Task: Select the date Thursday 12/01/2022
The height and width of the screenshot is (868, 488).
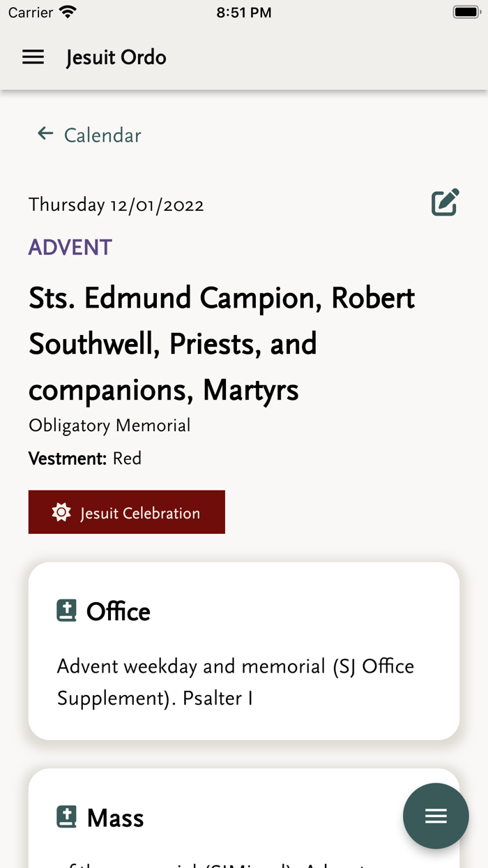Action: [x=116, y=204]
